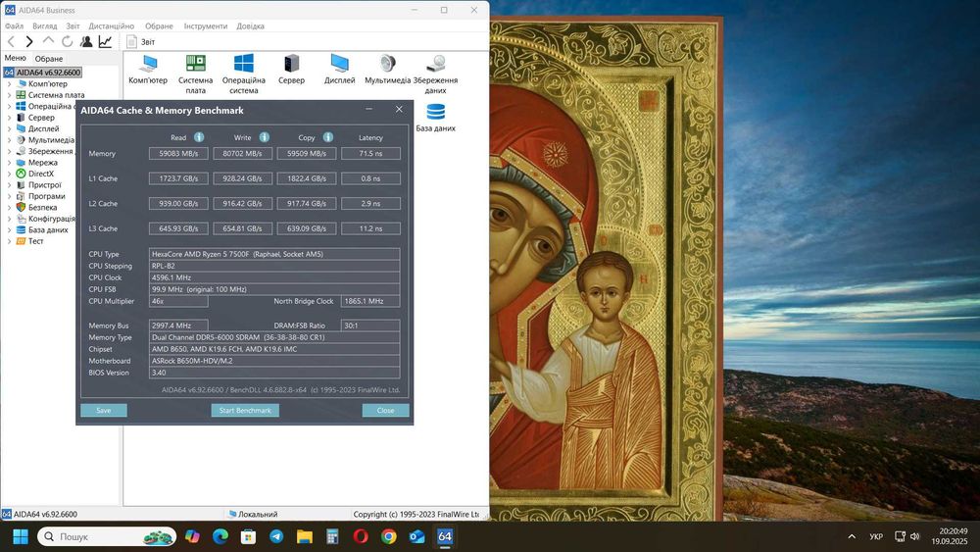980x552 pixels.
Task: Click the taskbar Пошук search box
Action: pyautogui.click(x=106, y=536)
